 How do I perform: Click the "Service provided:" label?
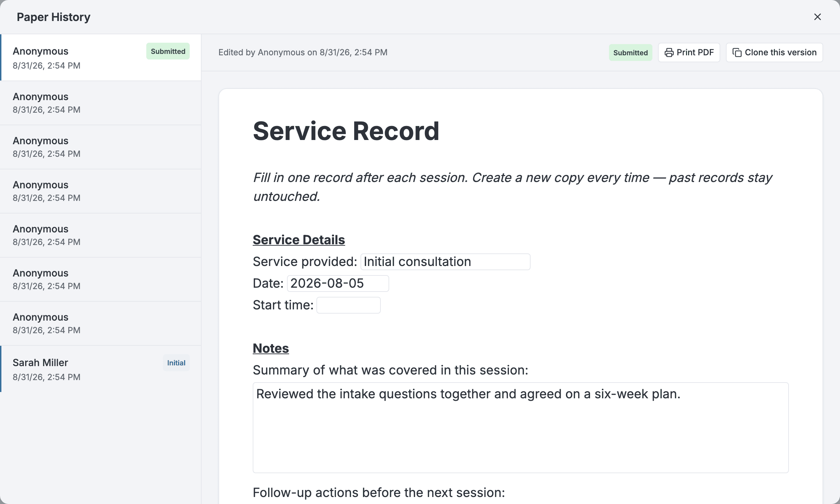305,262
